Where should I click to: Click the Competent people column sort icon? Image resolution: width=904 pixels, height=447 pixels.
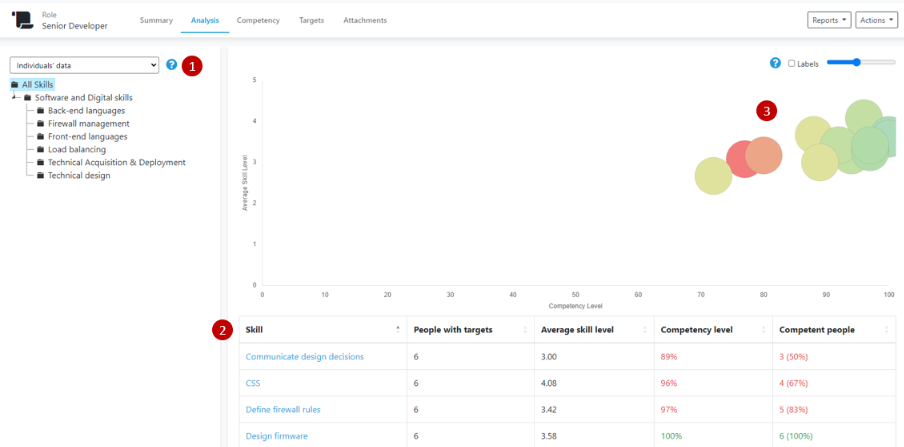coord(886,329)
